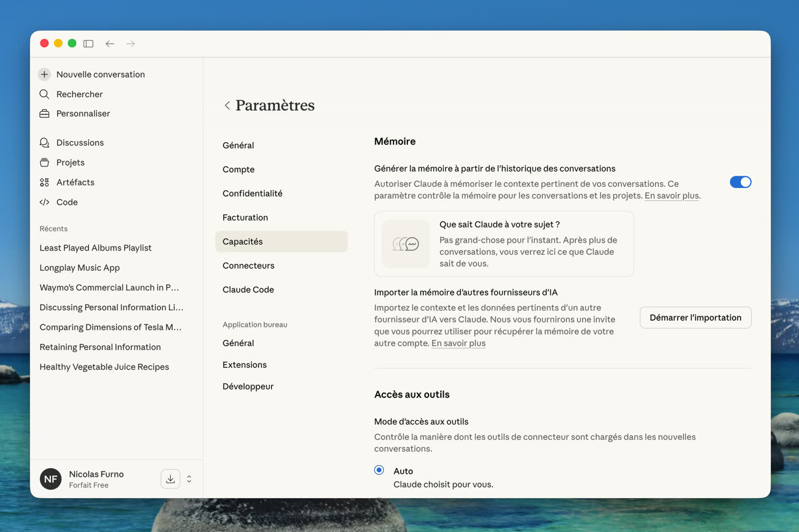Open the Projets folder icon

pos(44,162)
